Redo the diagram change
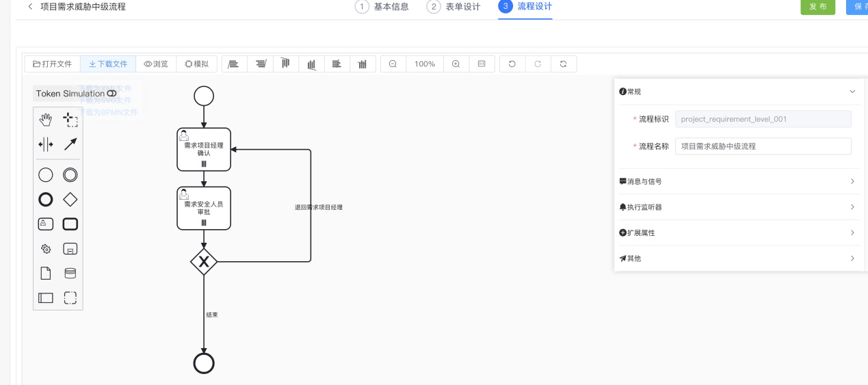 click(538, 64)
